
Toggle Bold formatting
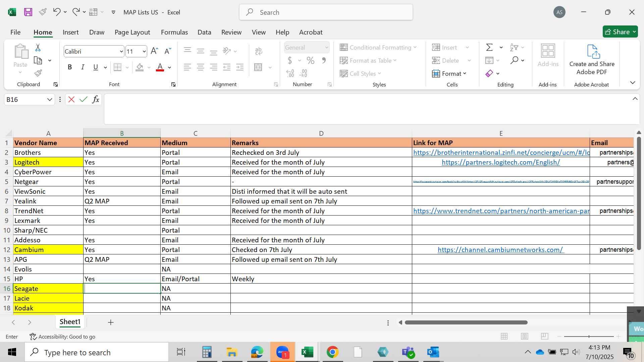click(x=70, y=67)
